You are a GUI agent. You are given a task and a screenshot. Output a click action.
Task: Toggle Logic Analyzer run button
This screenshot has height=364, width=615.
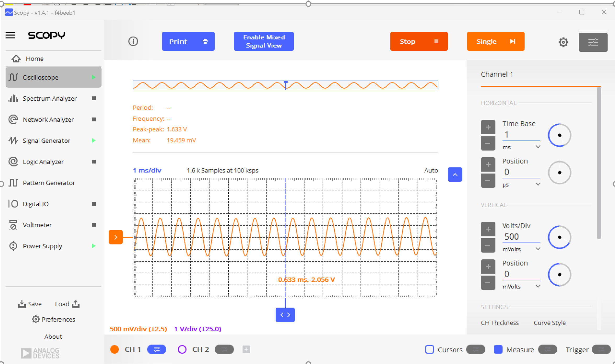tap(94, 161)
